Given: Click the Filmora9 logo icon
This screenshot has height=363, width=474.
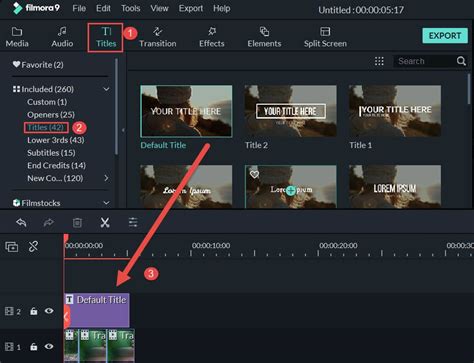Looking at the screenshot, I should 18,8.
